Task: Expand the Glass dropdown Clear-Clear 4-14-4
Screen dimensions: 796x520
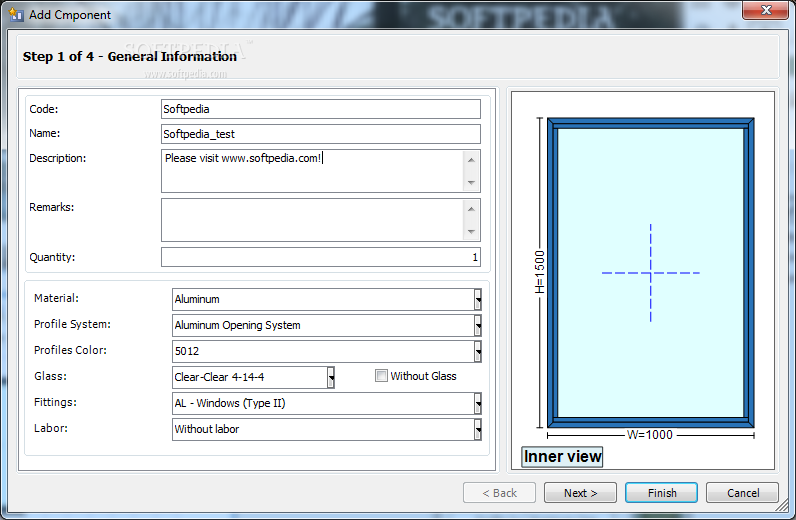Action: tap(331, 377)
